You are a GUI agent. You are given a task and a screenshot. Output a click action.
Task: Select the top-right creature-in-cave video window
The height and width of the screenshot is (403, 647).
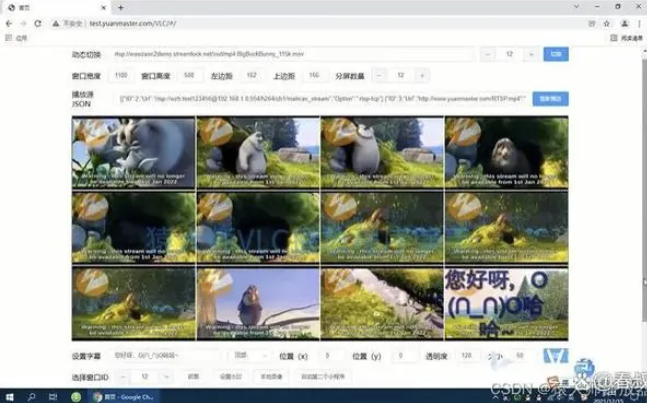tap(506, 153)
